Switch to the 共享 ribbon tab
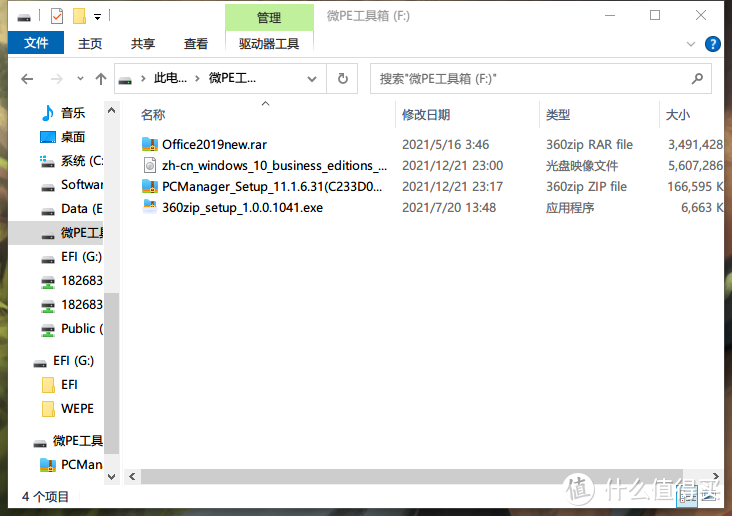 pyautogui.click(x=143, y=43)
